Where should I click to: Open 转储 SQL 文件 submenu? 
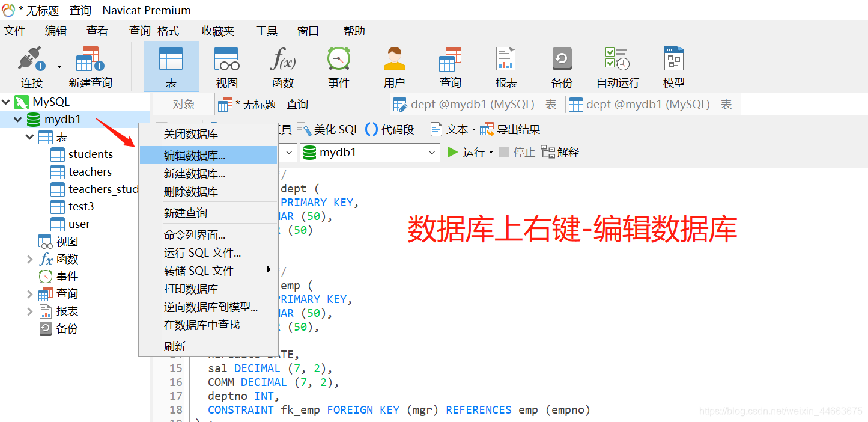click(x=208, y=271)
